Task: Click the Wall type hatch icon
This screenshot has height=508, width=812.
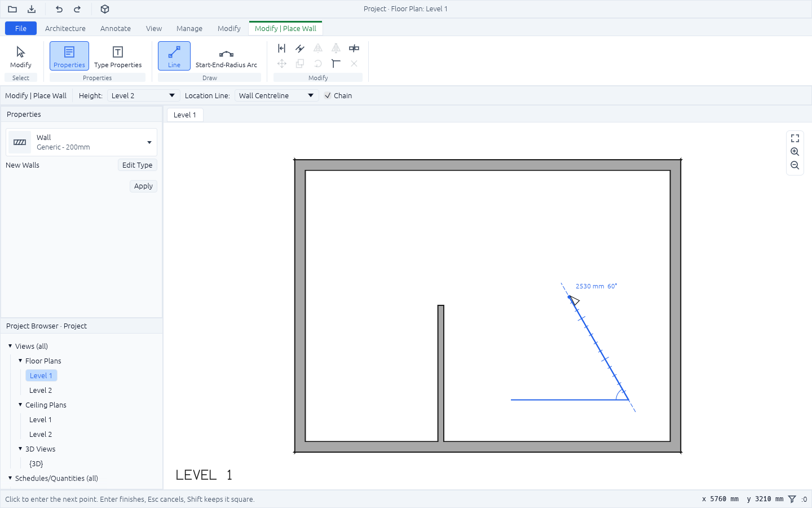Action: pos(20,142)
